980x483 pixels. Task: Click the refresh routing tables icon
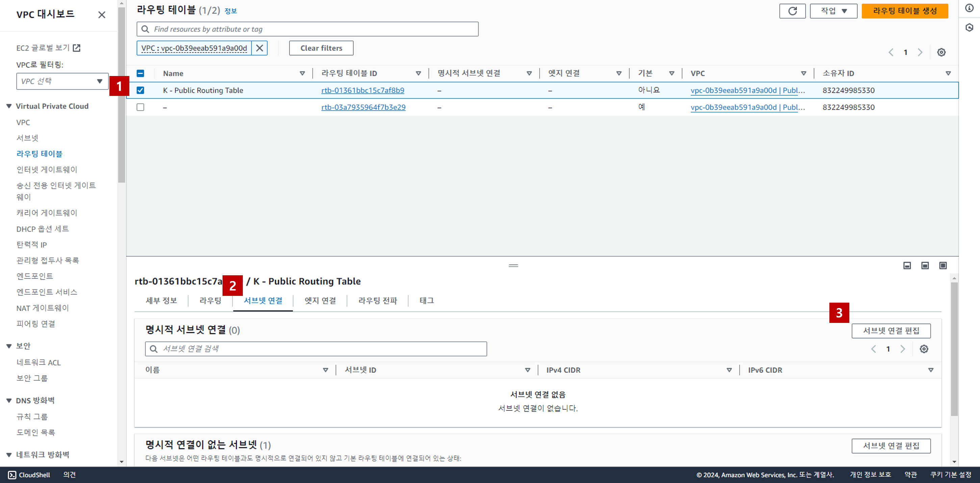[792, 11]
